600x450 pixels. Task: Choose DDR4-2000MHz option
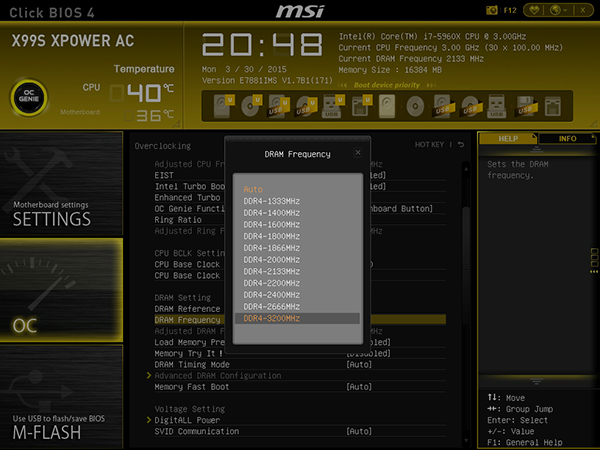coord(297,260)
